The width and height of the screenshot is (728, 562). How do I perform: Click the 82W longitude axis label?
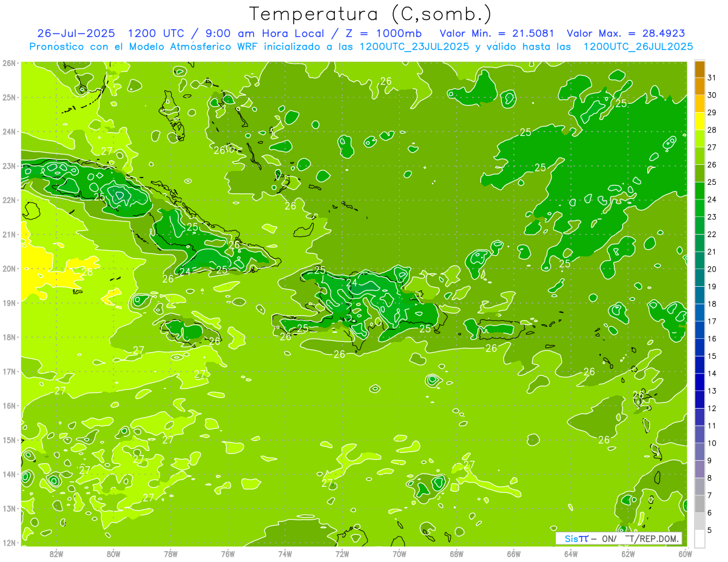pyautogui.click(x=56, y=554)
